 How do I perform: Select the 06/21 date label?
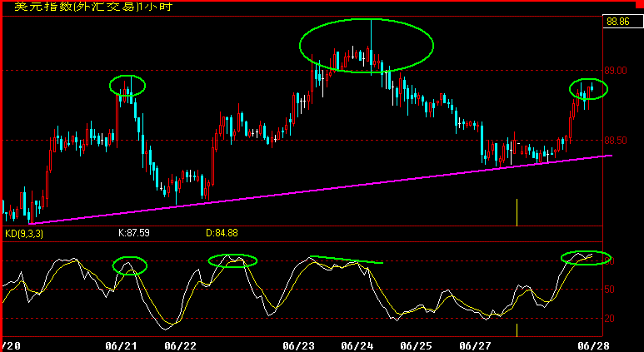tap(121, 346)
